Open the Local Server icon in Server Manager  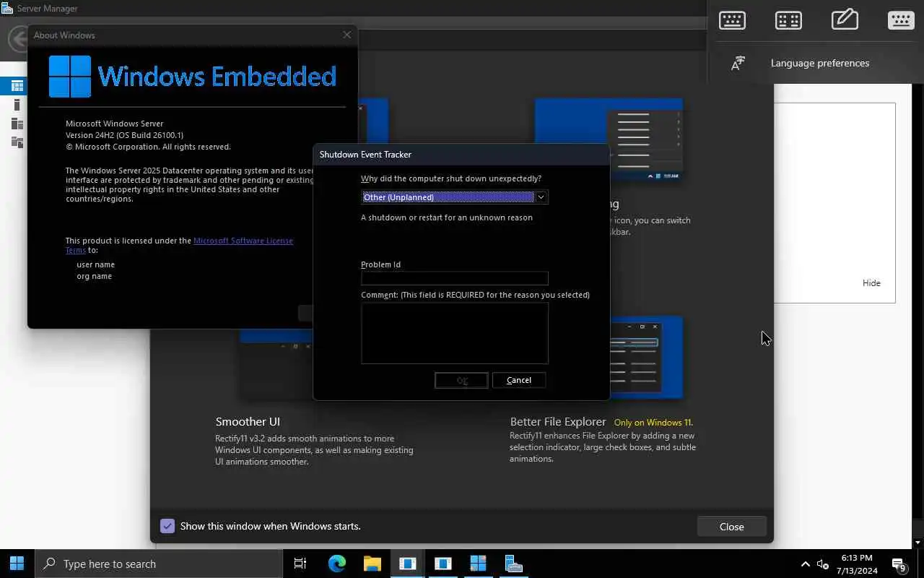17,105
